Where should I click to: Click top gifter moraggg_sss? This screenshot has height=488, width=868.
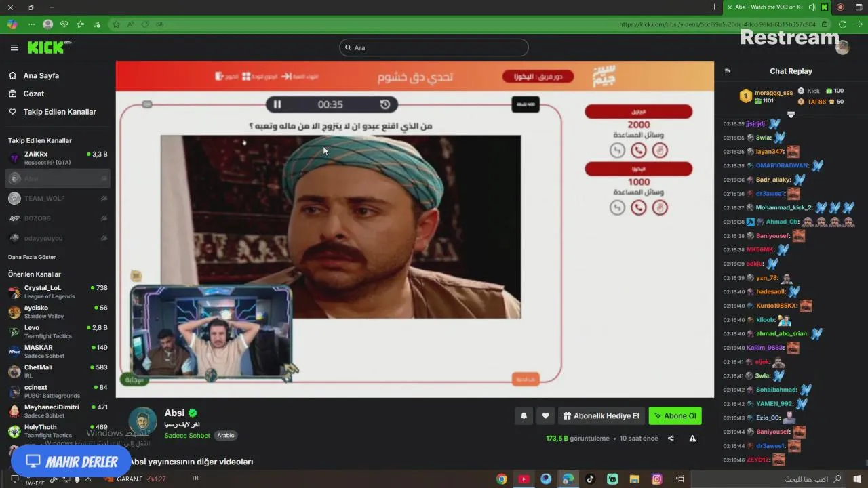pos(772,93)
